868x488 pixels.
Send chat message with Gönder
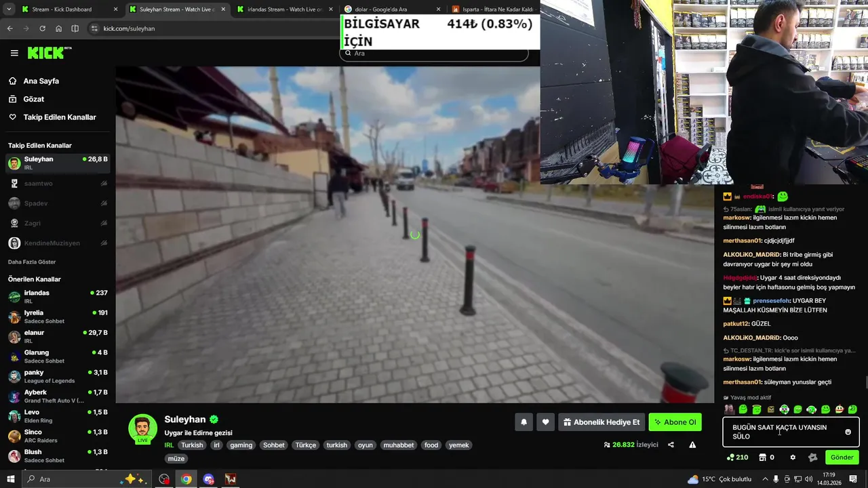842,457
